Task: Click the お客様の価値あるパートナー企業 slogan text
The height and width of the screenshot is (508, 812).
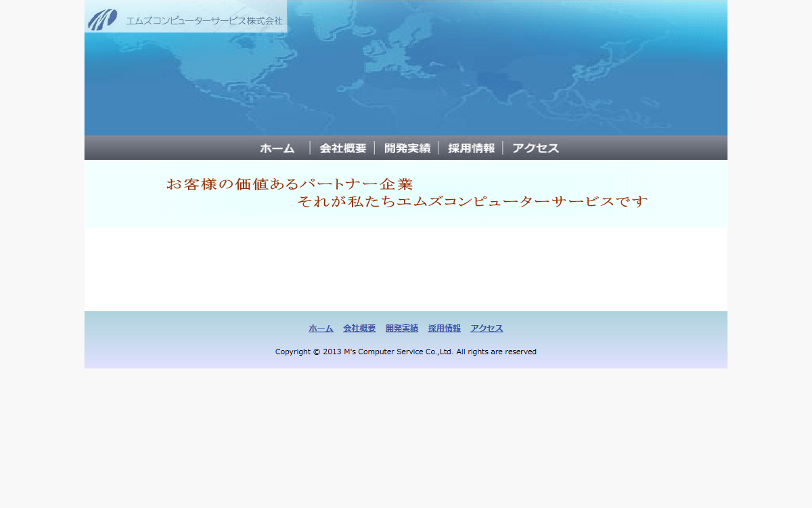Action: coord(290,184)
